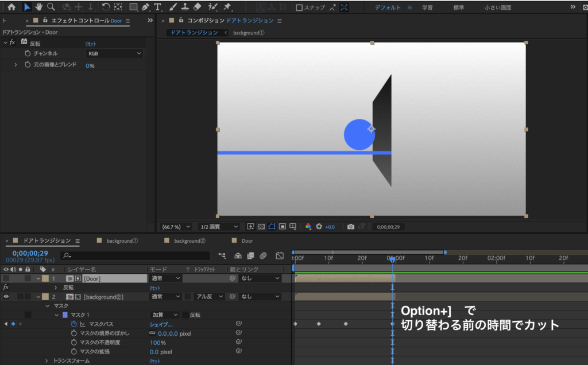Click リセット in the effect controls panel
Image resolution: width=588 pixels, height=365 pixels.
[x=91, y=43]
